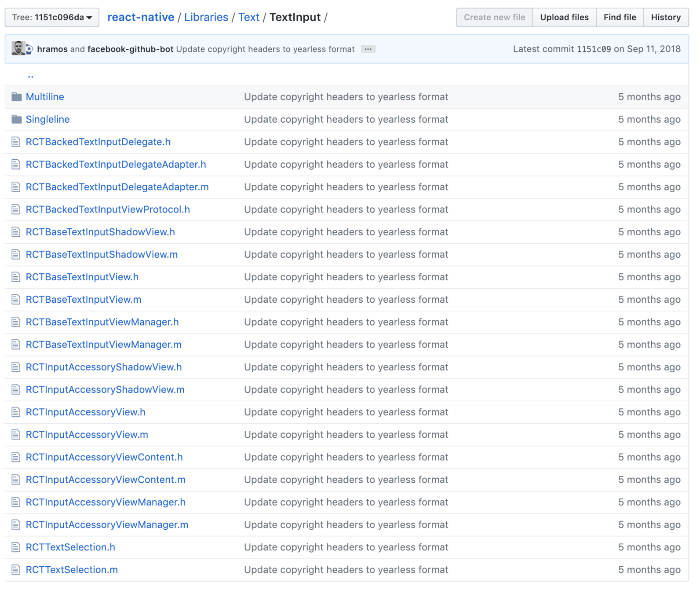Open RCTInputAccessoryViewContent.h file
The image size is (700, 594).
(x=104, y=457)
